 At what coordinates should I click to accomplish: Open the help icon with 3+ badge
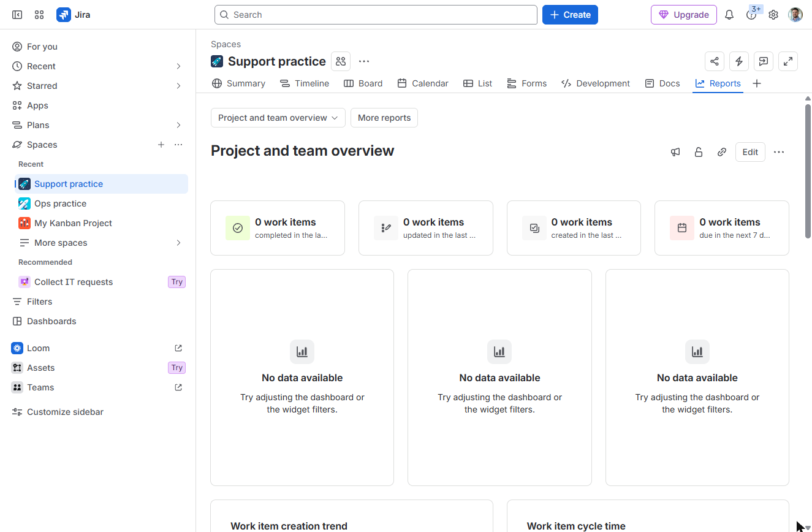point(751,15)
